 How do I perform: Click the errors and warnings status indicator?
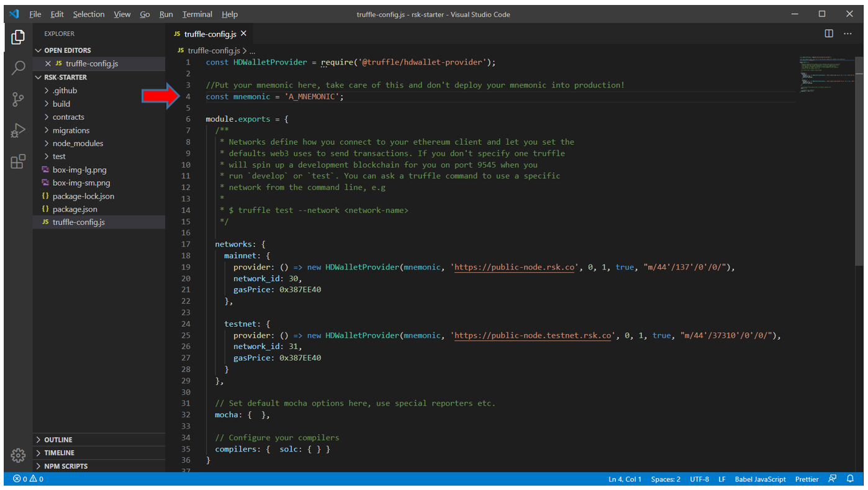pos(28,479)
